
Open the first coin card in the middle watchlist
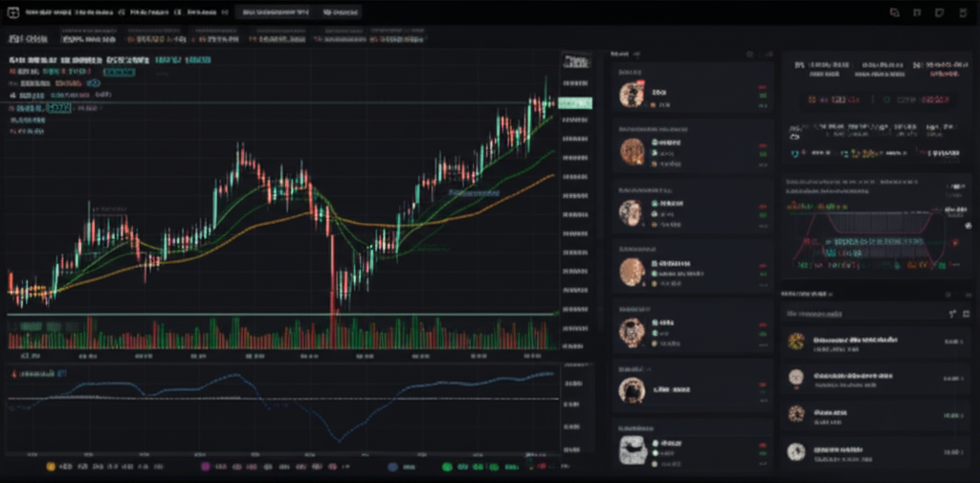pyautogui.click(x=693, y=87)
